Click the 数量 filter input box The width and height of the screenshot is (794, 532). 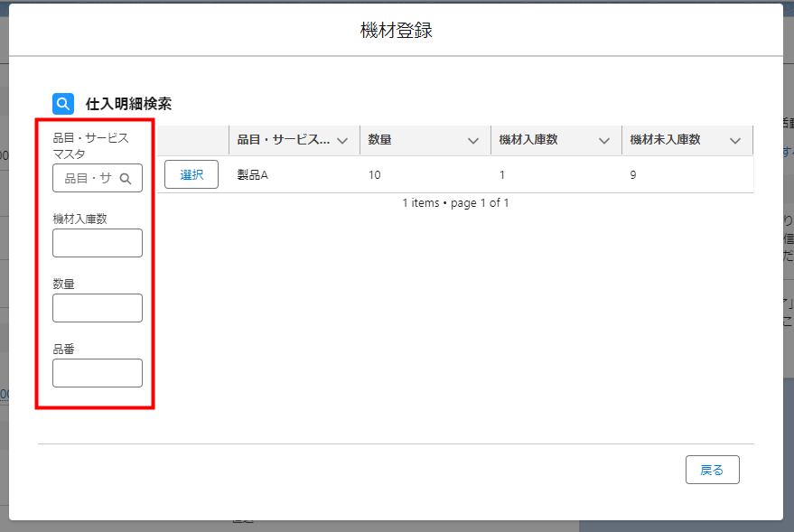(x=98, y=308)
